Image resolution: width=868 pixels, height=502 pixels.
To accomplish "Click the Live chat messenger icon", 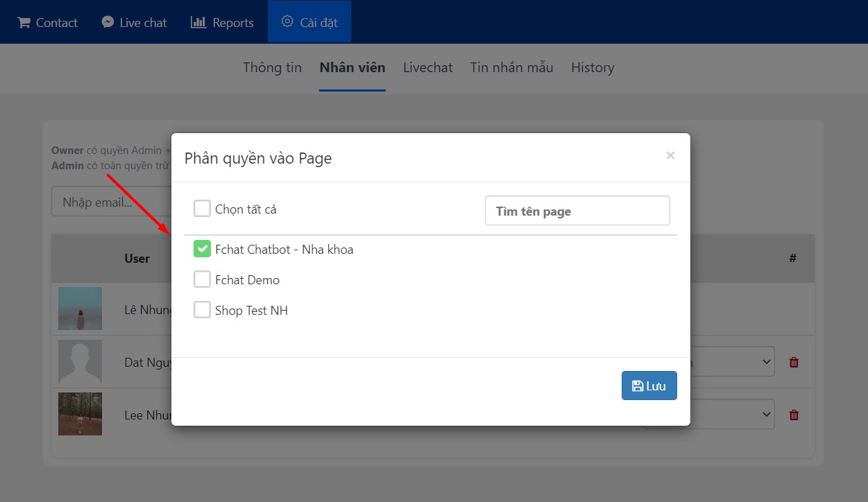I will click(108, 22).
